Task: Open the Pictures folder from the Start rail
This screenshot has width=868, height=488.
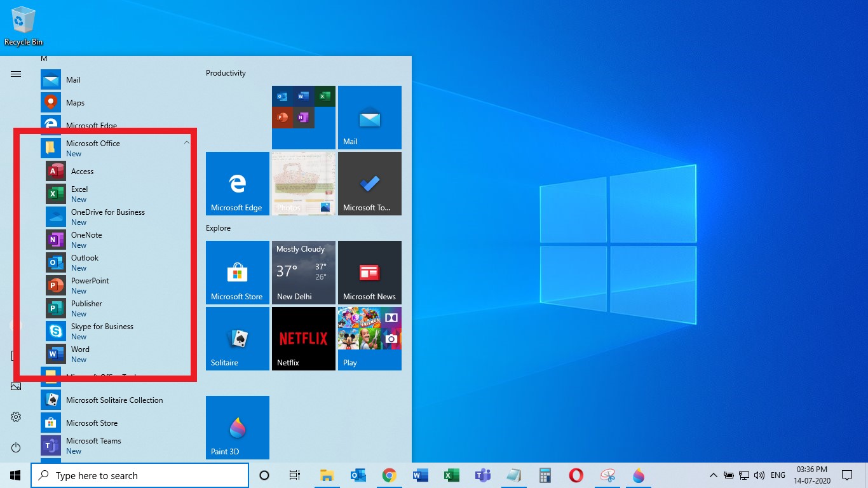Action: click(x=16, y=386)
